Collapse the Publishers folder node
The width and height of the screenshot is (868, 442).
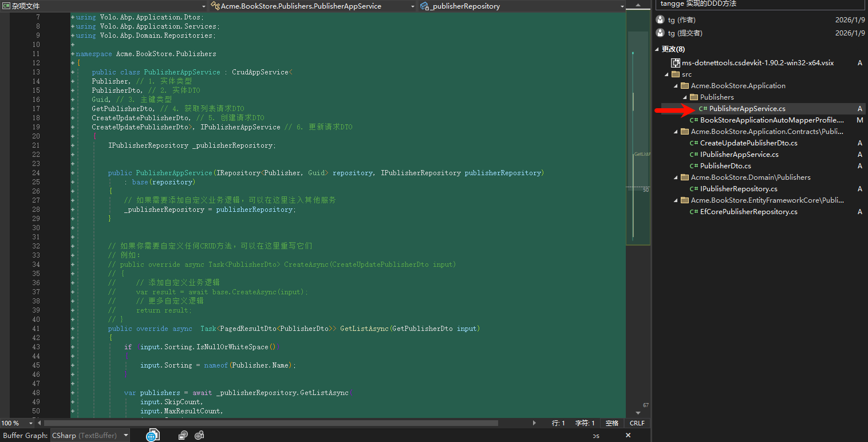click(x=685, y=97)
